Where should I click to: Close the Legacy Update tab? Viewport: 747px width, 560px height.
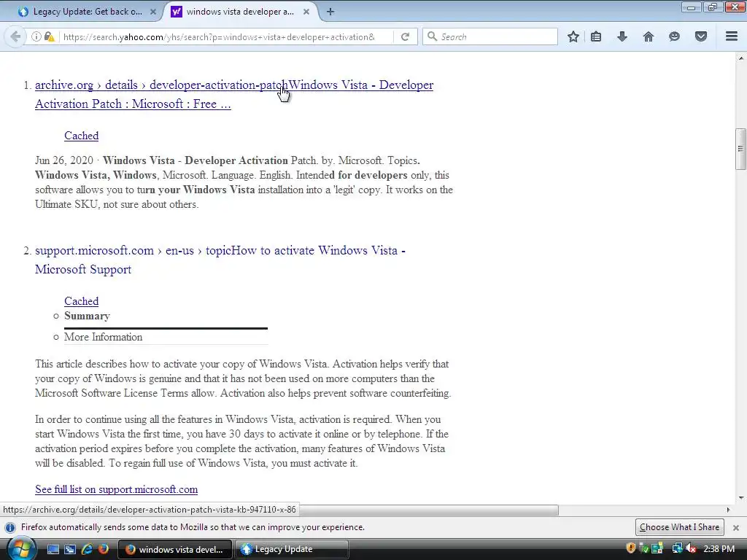pos(153,12)
